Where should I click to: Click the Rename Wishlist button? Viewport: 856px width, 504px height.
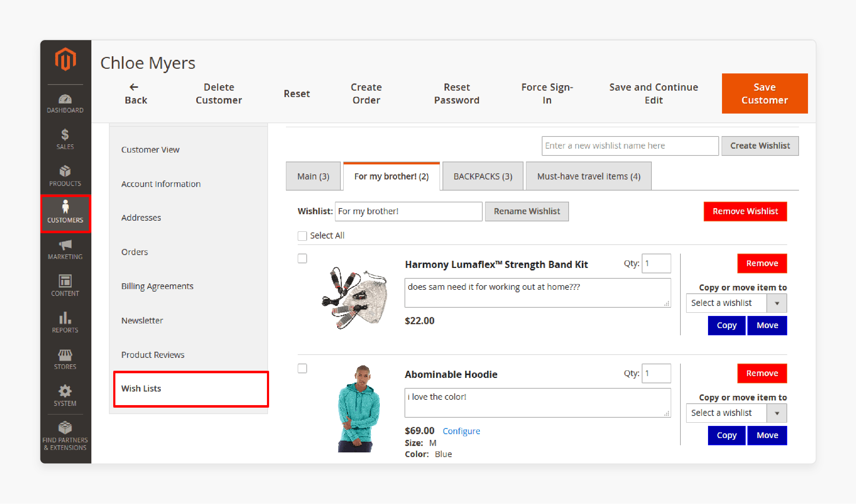tap(527, 211)
